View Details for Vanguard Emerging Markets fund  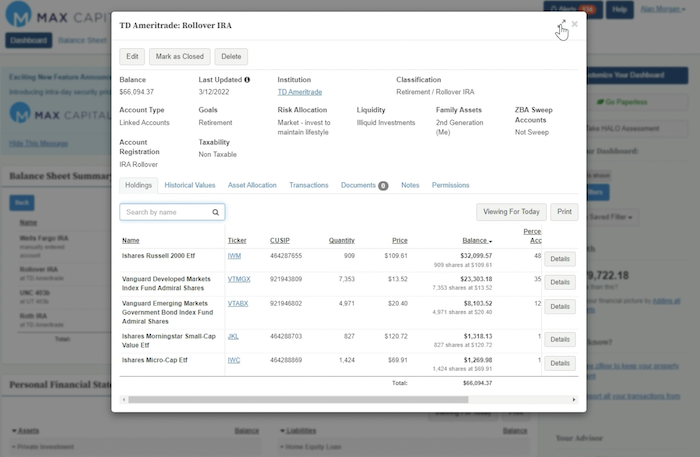coord(560,307)
